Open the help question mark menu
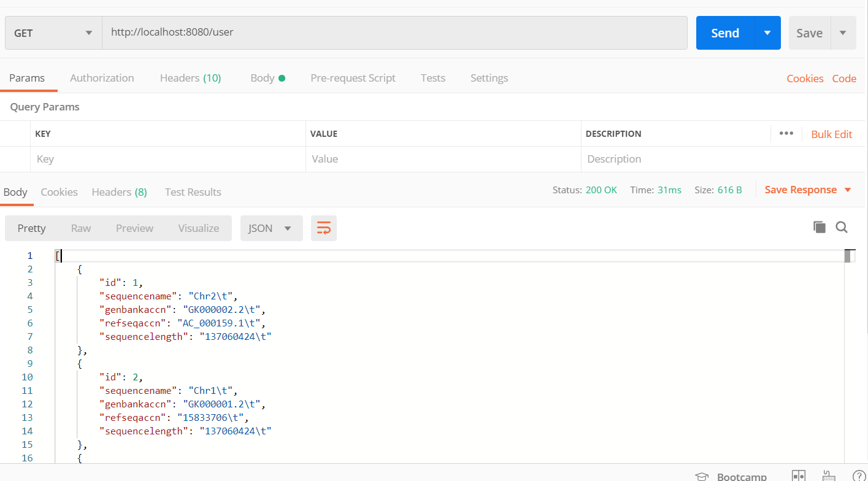Viewport: 868px width, 481px height. point(859,476)
